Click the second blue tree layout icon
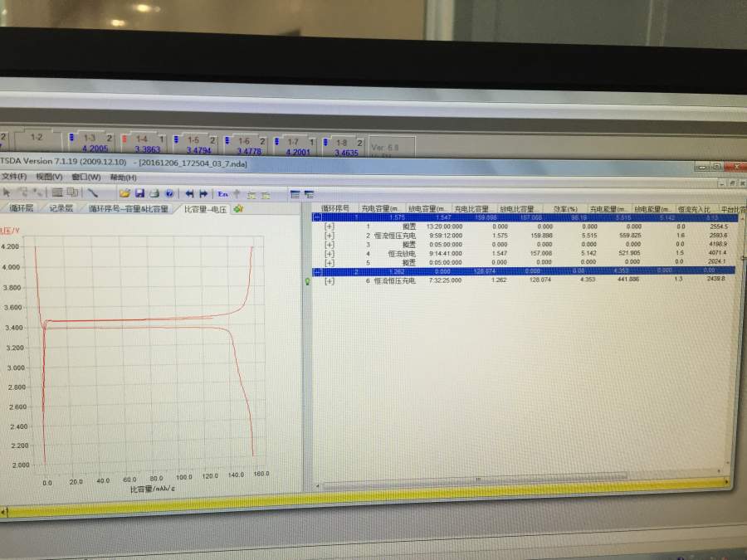747x560 pixels. coord(310,194)
